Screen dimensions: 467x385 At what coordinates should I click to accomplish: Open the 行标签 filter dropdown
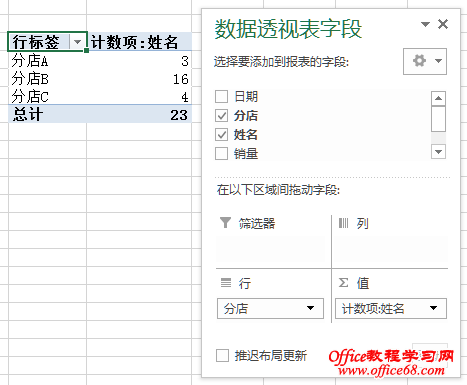(77, 42)
